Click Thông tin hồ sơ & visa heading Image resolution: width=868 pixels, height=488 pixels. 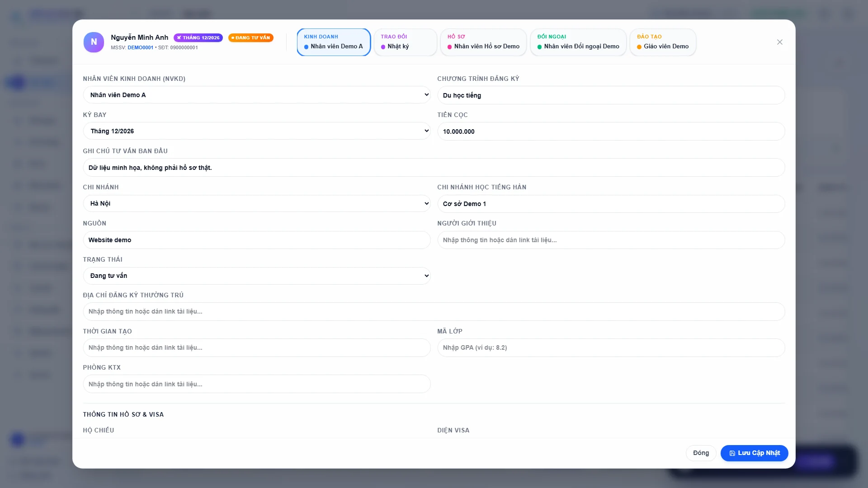click(x=123, y=414)
